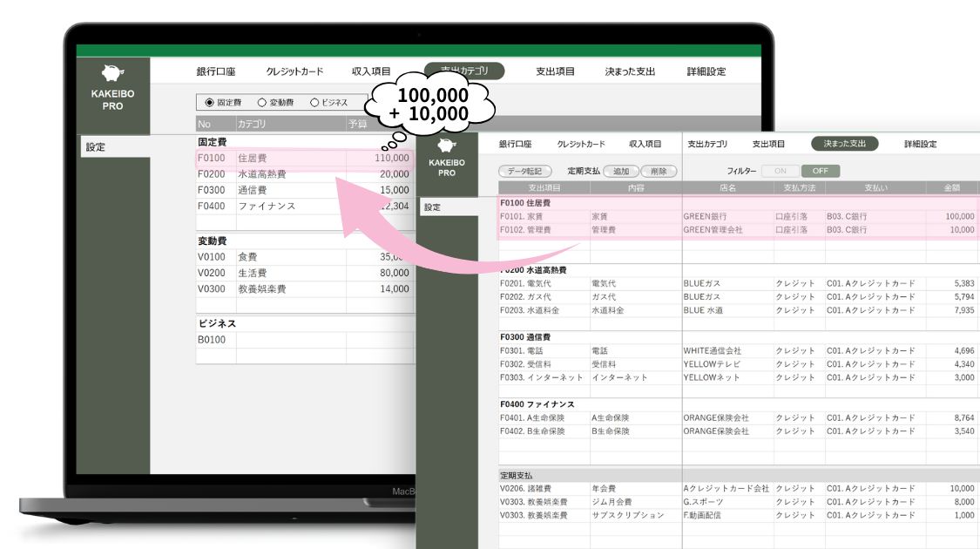Click the 削除 button beside 定期支払
Screen dimensions: 980x549
pos(659,172)
